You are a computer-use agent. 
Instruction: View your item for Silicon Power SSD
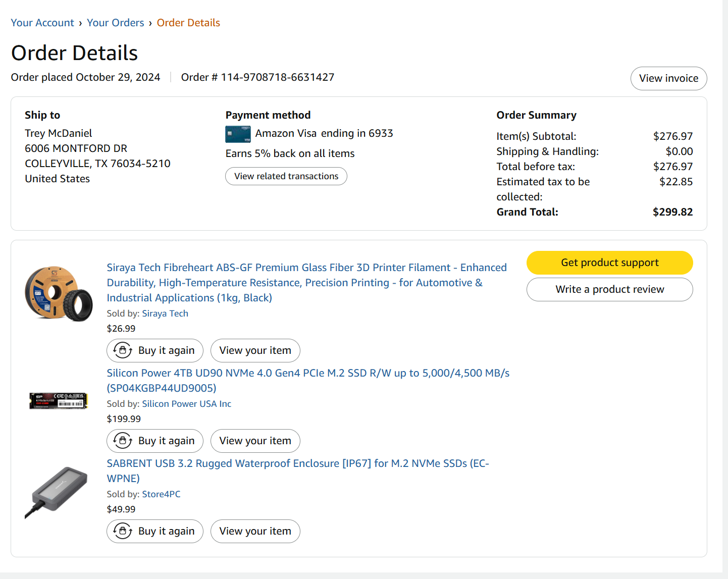(255, 441)
